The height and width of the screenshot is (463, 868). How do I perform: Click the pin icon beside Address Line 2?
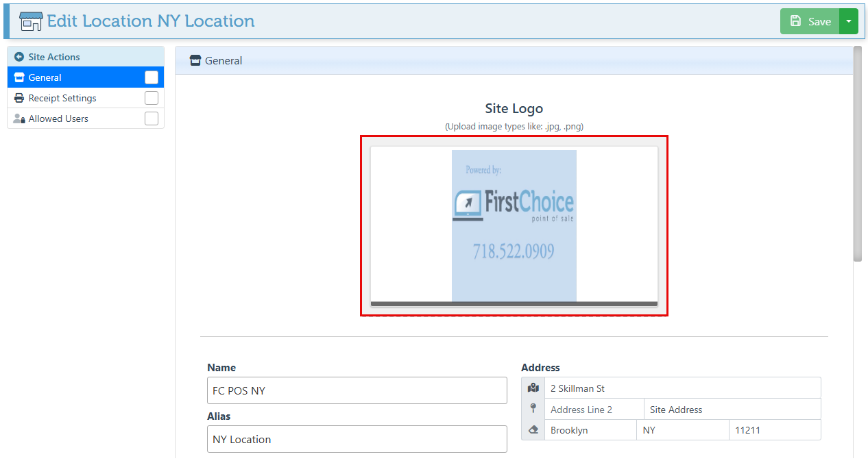click(x=533, y=409)
